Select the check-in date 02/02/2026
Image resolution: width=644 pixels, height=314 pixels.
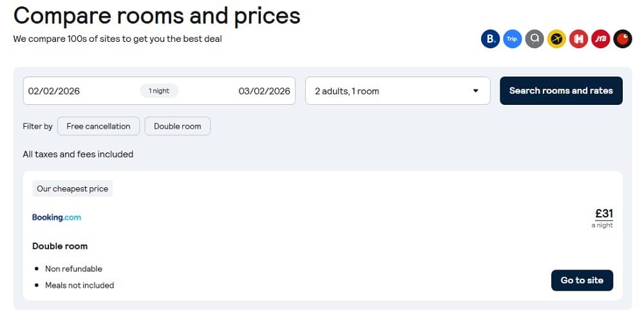54,91
